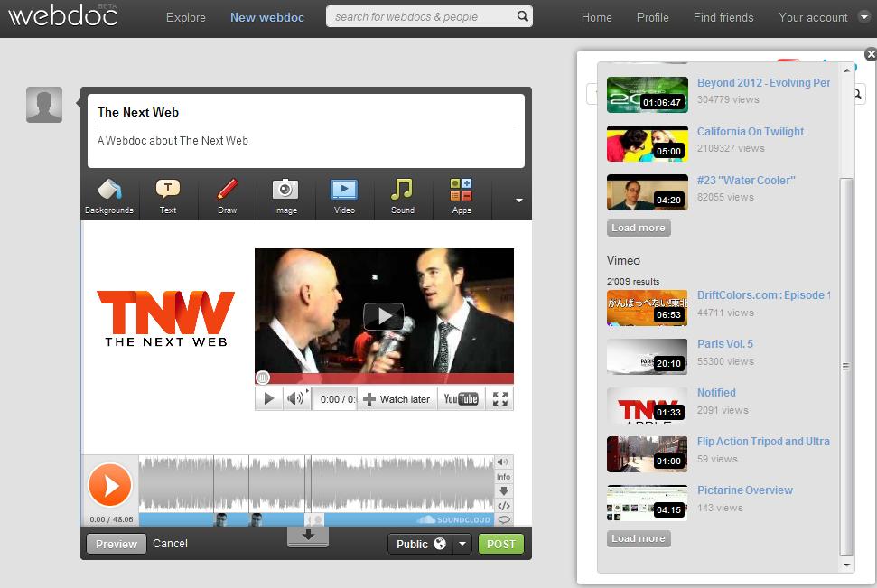This screenshot has height=588, width=877.
Task: Close the video search panel
Action: click(x=871, y=54)
